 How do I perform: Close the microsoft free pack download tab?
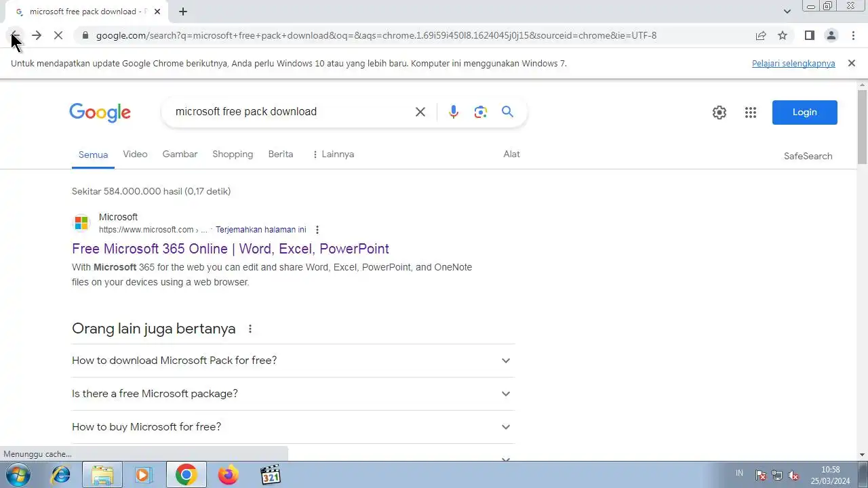pyautogui.click(x=157, y=12)
